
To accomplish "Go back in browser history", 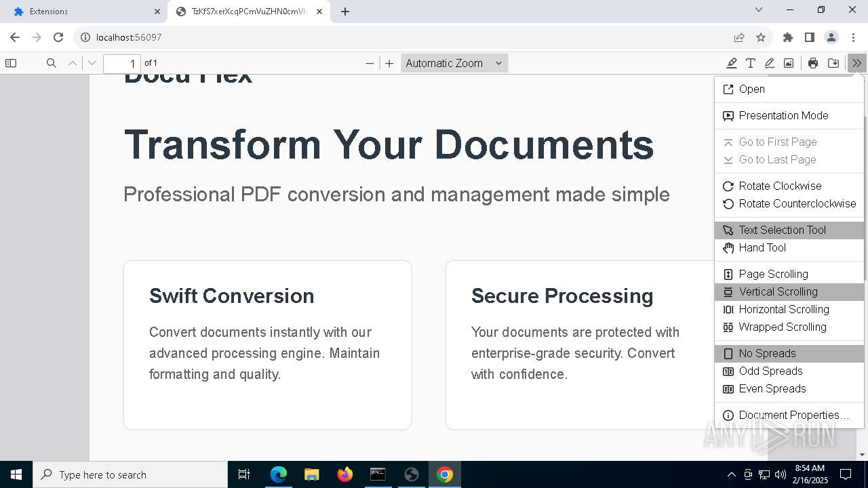I will click(15, 37).
